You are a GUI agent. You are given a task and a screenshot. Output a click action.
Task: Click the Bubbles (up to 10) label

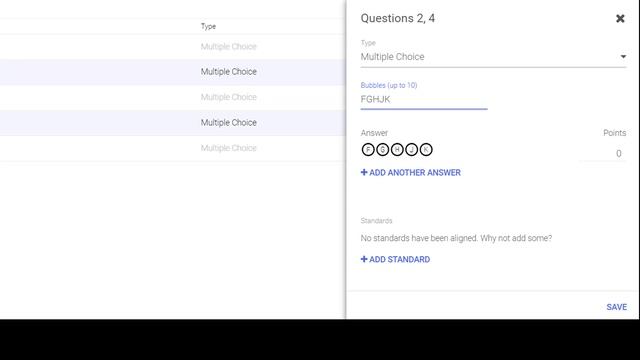click(389, 85)
